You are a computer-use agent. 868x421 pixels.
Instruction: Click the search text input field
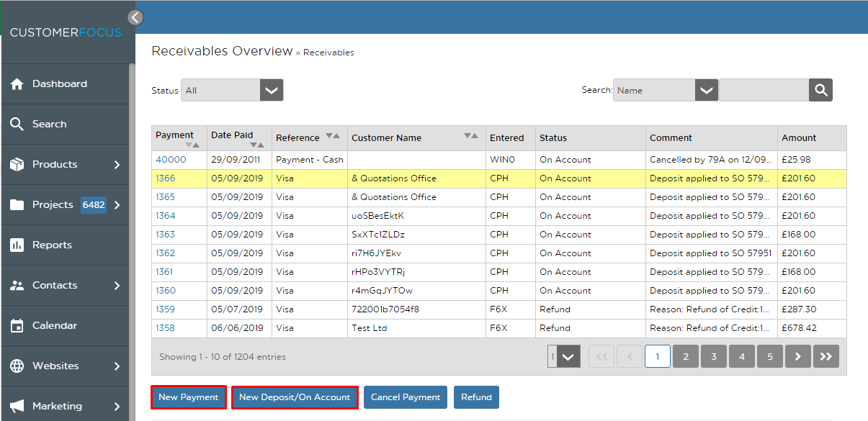point(764,90)
